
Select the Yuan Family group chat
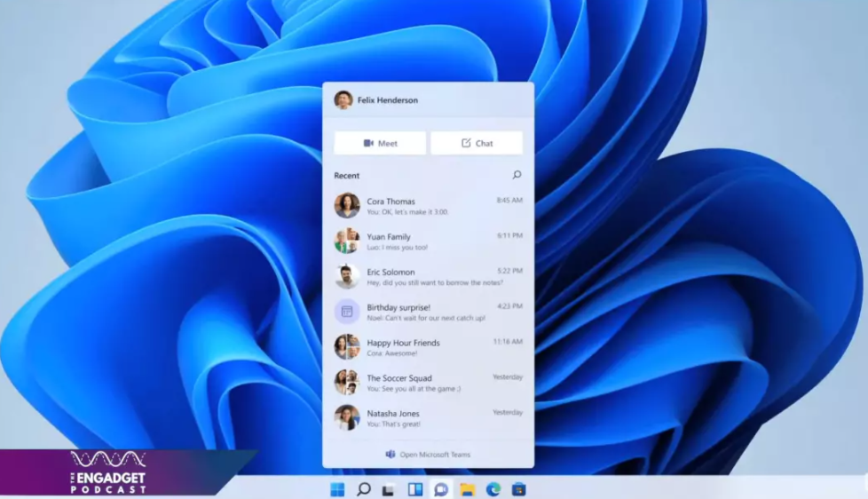tap(428, 242)
